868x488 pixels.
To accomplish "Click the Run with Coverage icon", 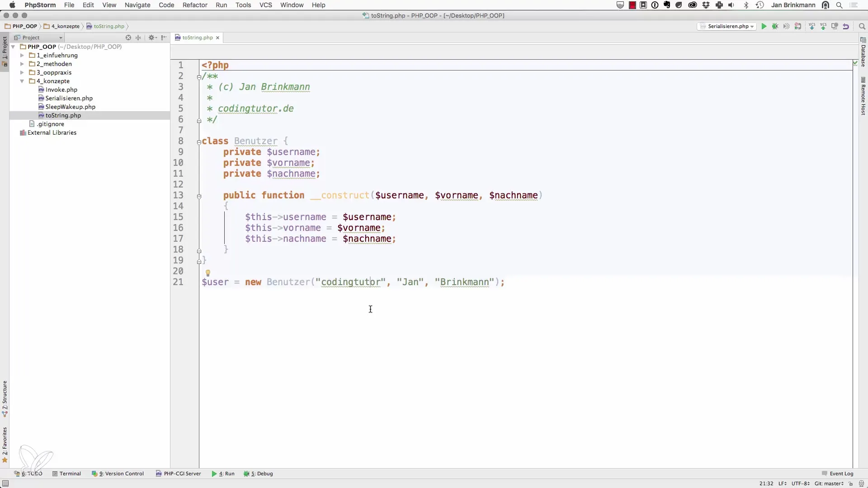I will [787, 26].
